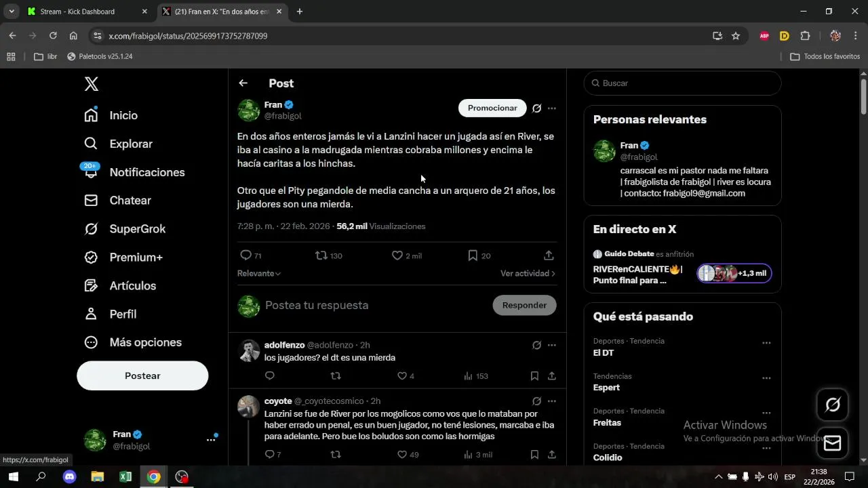Open Notificaciones in sidebar
This screenshot has height=488, width=868.
tap(146, 172)
